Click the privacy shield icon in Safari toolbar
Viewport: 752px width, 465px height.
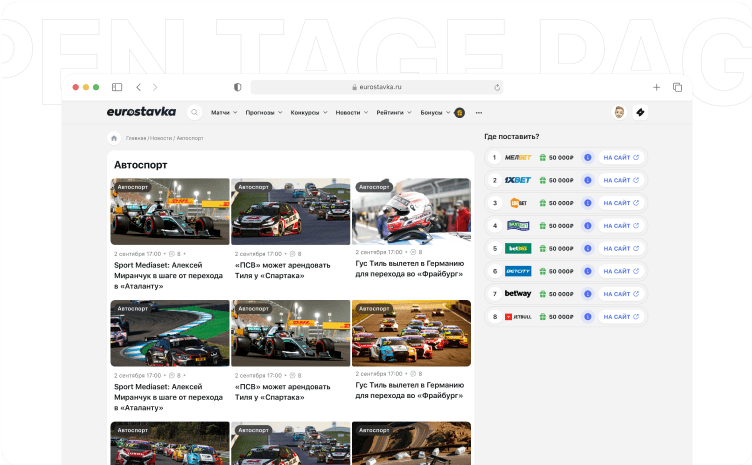(237, 87)
